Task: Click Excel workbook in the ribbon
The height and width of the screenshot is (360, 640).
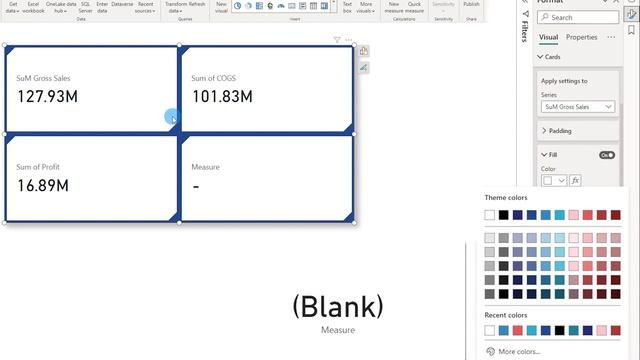Action: click(x=33, y=7)
